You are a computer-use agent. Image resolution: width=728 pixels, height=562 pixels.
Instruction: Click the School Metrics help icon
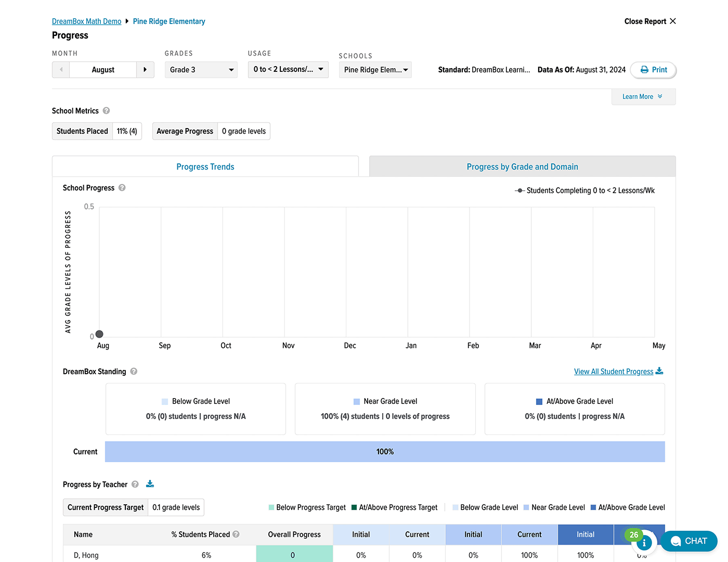[x=106, y=111]
